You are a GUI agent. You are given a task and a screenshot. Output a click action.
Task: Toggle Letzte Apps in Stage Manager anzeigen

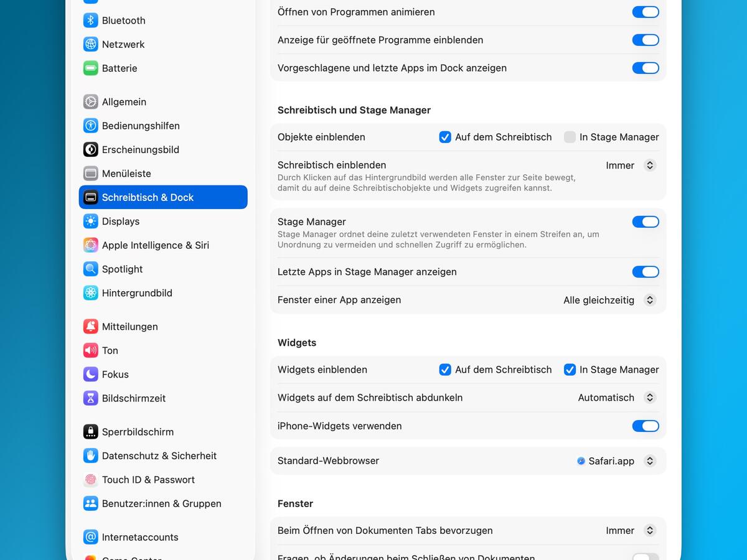coord(646,272)
